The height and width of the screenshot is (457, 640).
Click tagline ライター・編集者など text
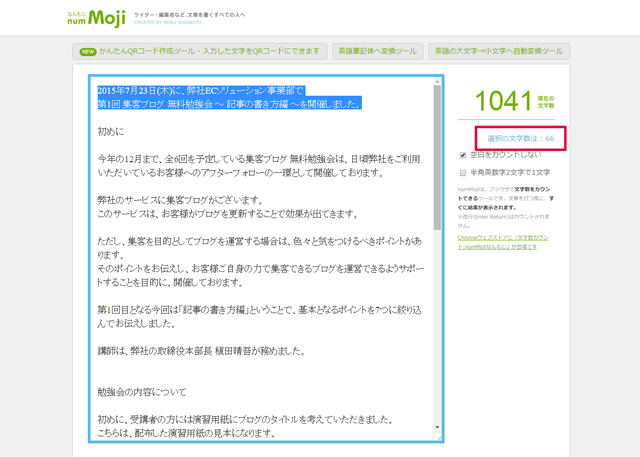[189, 15]
